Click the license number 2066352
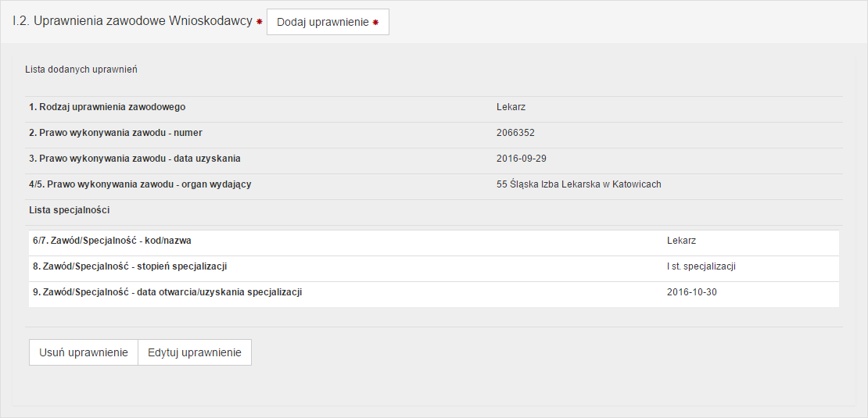The height and width of the screenshot is (418, 868). [x=515, y=133]
